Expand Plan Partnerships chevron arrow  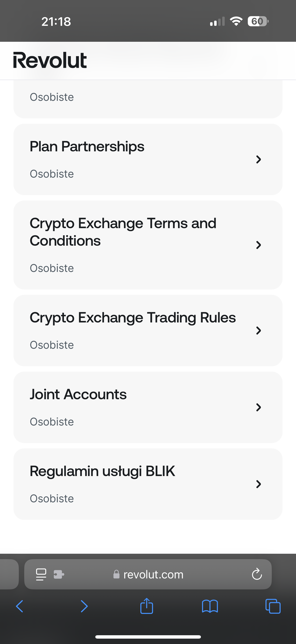tap(259, 159)
